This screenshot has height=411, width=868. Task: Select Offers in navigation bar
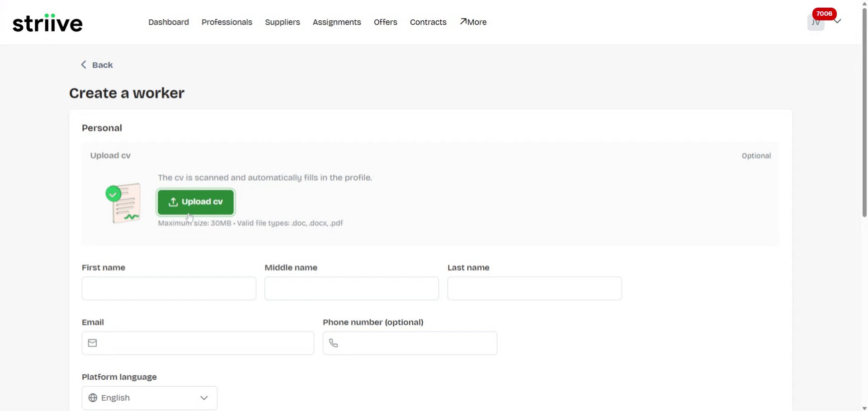point(386,22)
